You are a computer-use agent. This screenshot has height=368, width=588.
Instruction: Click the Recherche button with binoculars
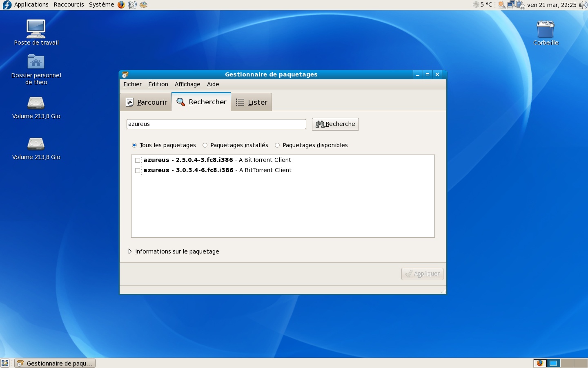(x=335, y=124)
